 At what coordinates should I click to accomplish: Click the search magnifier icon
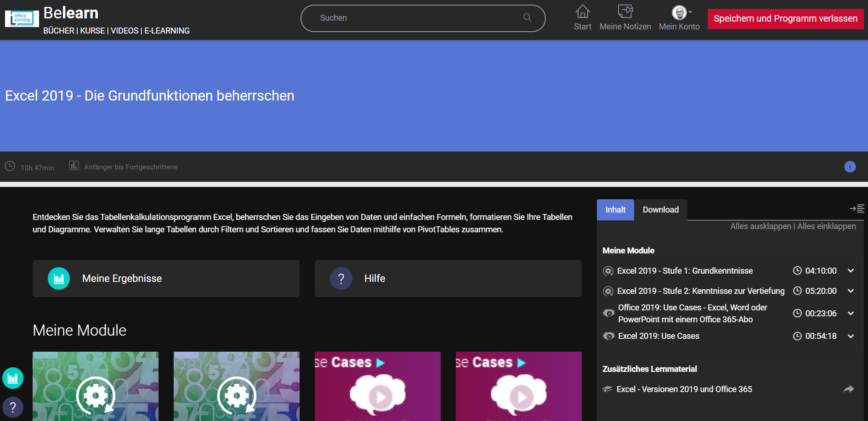pos(527,17)
